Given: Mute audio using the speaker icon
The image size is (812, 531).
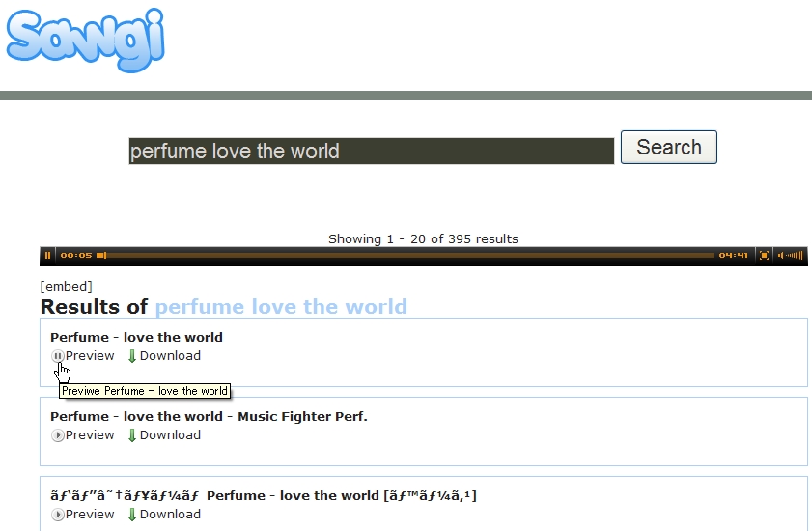Looking at the screenshot, I should click(780, 255).
